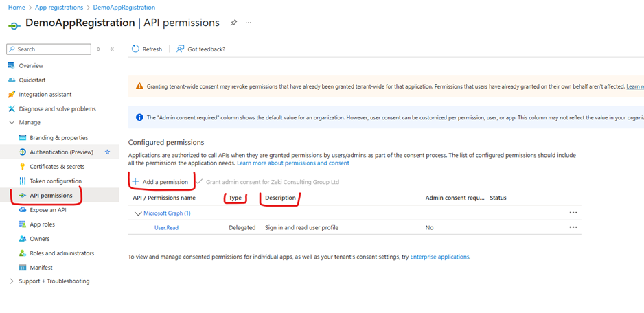Click the pin icon beside page title
Screen dimensions: 644x313
pyautogui.click(x=233, y=23)
